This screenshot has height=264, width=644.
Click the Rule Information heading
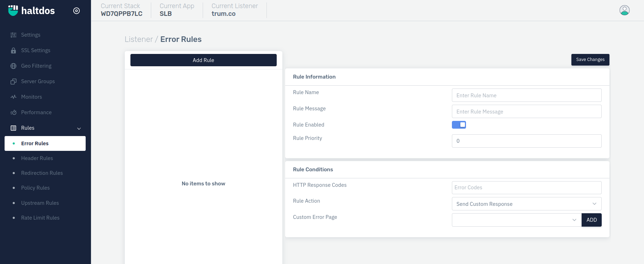tap(314, 77)
